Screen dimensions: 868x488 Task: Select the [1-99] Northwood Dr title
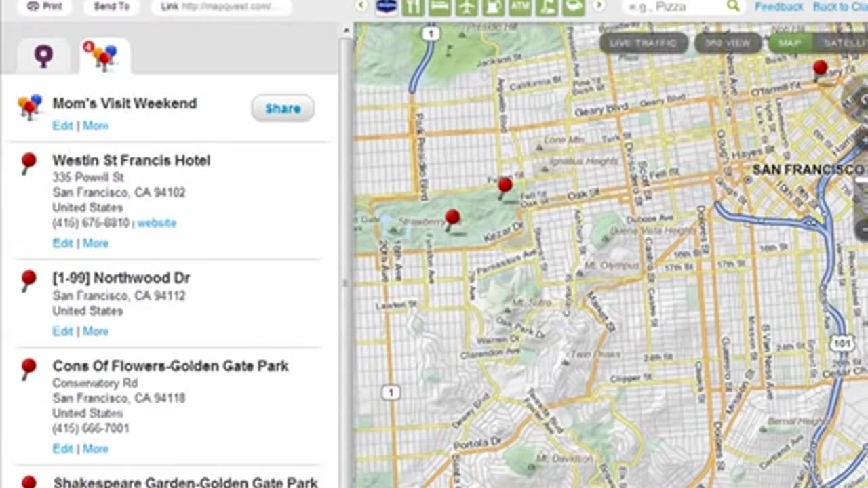121,278
